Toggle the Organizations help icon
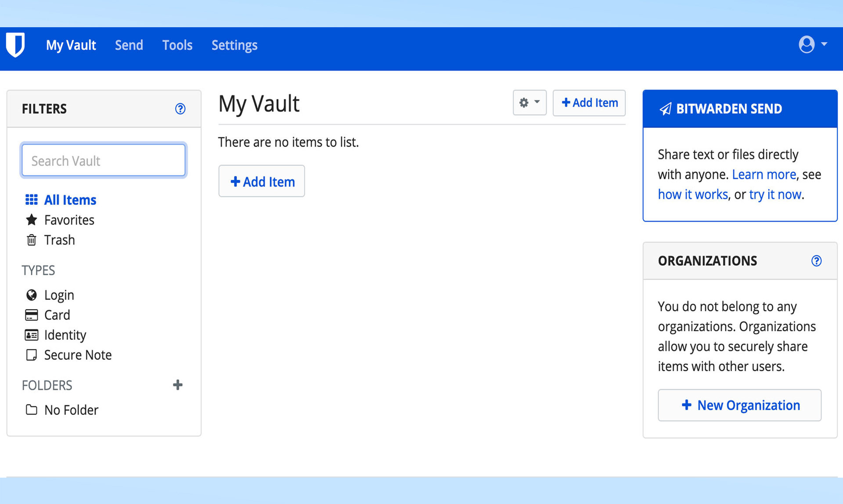 816,261
